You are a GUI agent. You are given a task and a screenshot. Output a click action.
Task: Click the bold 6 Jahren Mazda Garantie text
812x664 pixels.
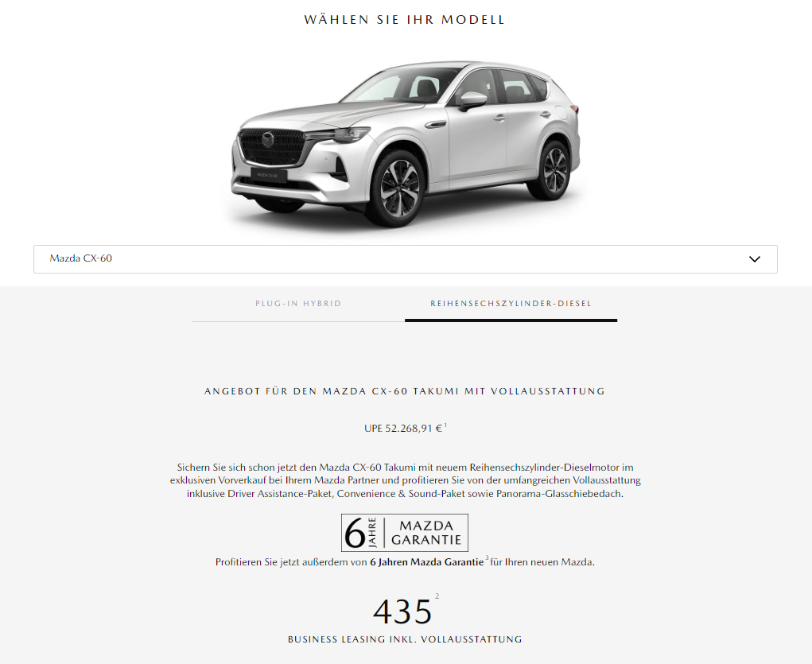tap(427, 562)
